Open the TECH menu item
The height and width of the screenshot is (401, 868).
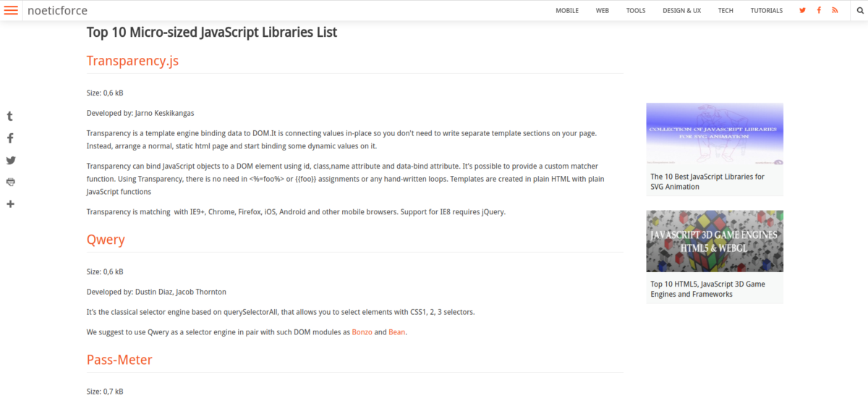tap(726, 11)
